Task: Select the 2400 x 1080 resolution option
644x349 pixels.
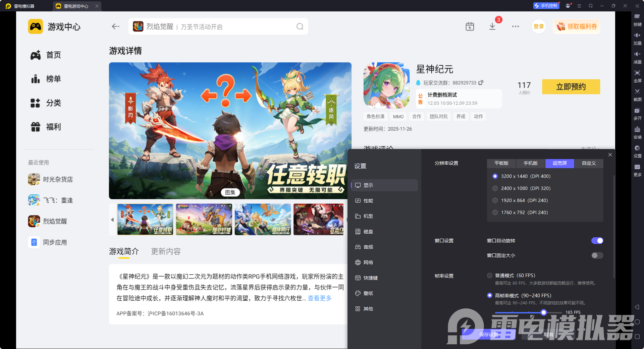Action: pos(495,188)
